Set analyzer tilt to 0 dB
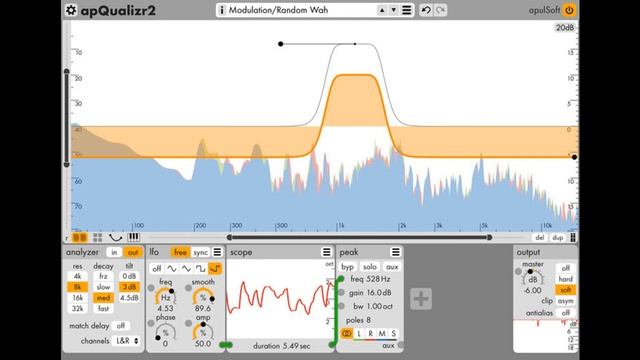640x360 pixels. [129, 276]
